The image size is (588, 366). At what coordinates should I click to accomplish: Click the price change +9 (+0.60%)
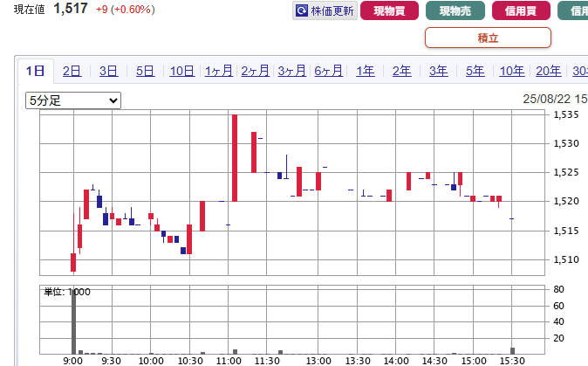pos(126,10)
